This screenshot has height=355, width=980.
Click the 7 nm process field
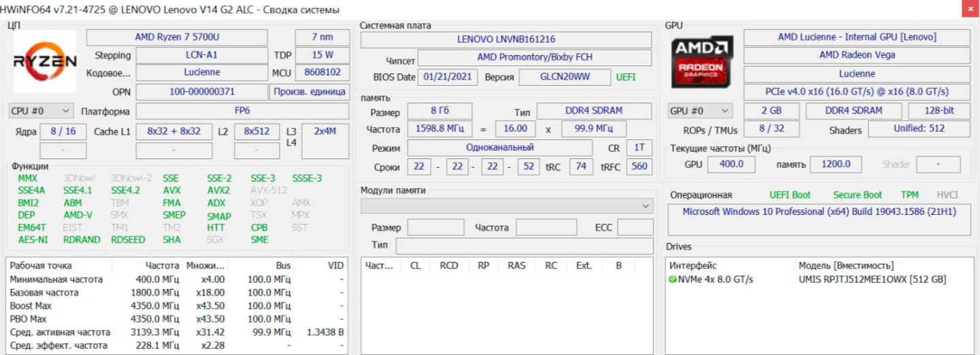tap(323, 37)
